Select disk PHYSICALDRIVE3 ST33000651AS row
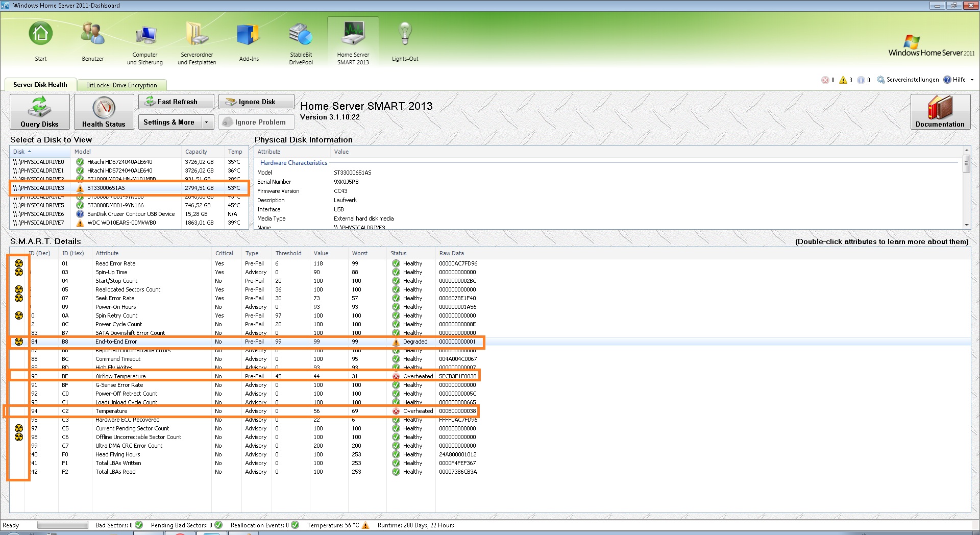The width and height of the screenshot is (980, 535). [129, 188]
